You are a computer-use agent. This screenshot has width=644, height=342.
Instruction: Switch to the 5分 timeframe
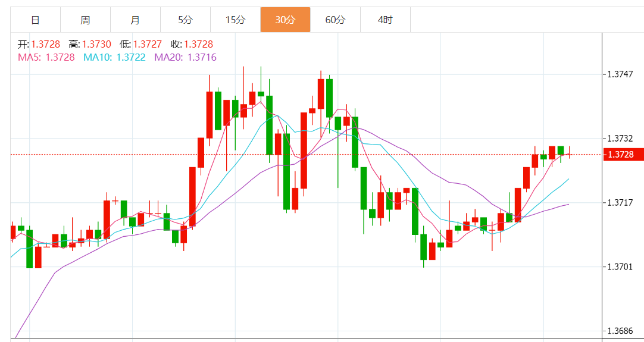pos(185,20)
